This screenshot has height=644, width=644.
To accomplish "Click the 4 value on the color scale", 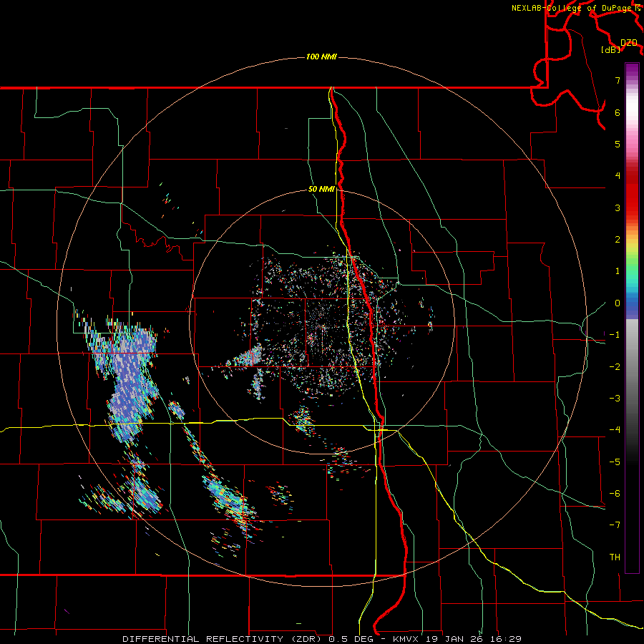I will (x=618, y=176).
